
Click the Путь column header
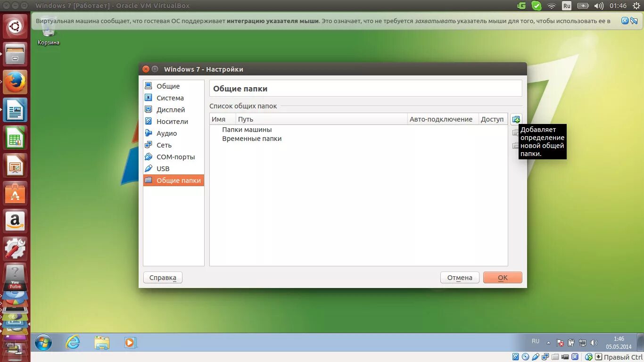point(322,119)
